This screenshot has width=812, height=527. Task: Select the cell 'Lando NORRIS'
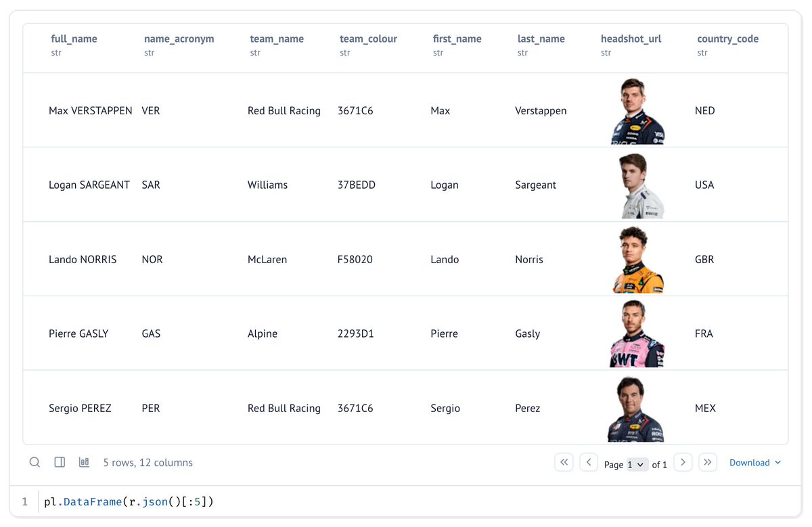pyautogui.click(x=83, y=259)
